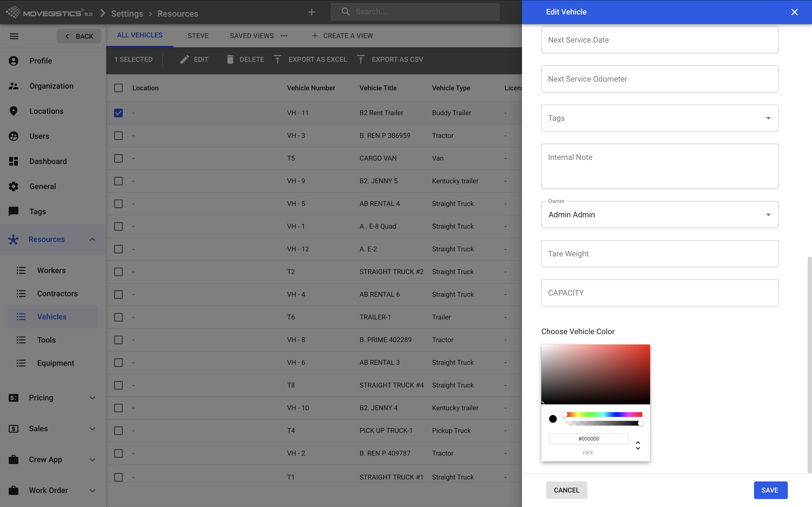Click the plus icon beside search bar

click(312, 12)
